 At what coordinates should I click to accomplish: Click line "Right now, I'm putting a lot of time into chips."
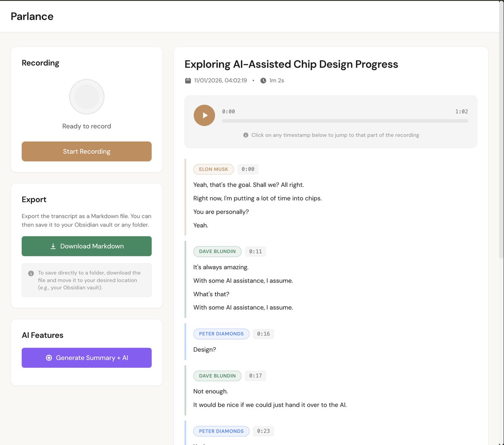(257, 198)
